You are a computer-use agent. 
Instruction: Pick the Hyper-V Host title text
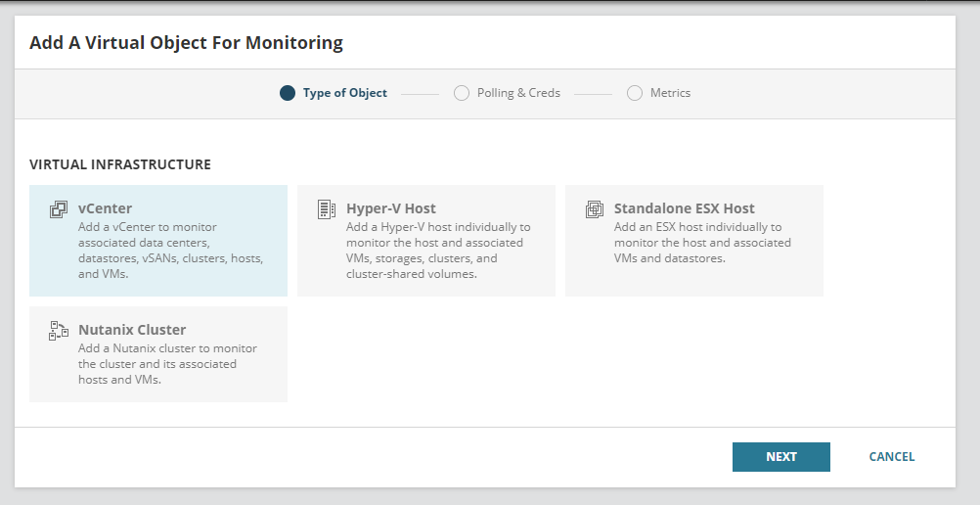[391, 208]
